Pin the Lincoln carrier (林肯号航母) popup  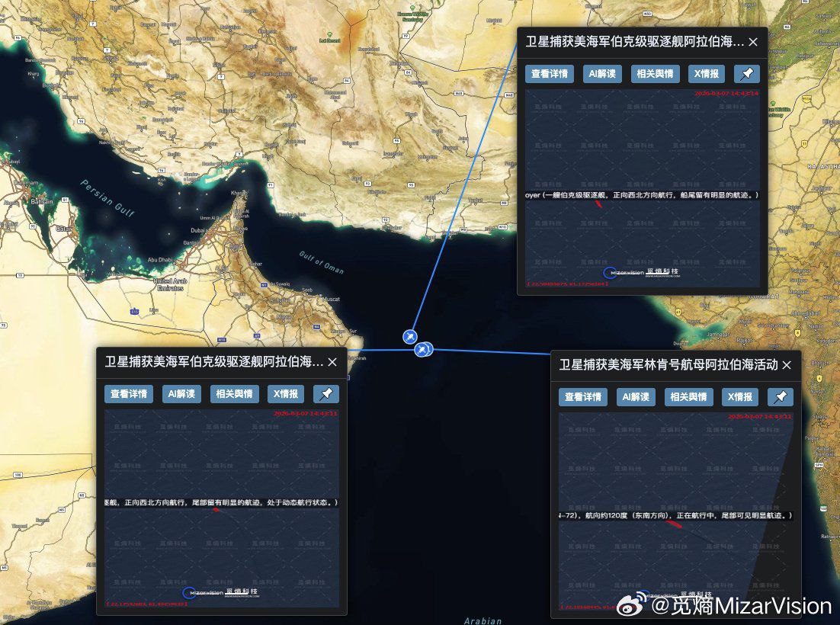780,397
